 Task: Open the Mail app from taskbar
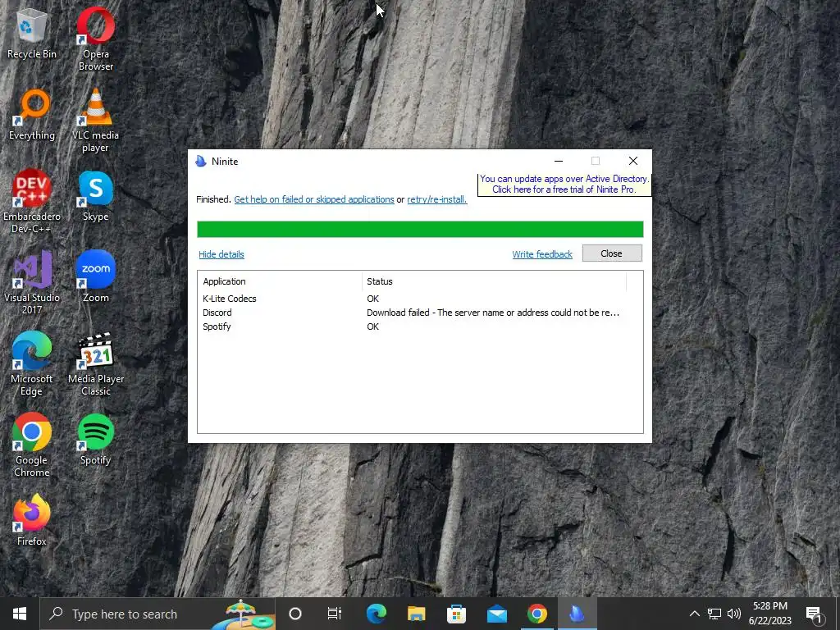[x=496, y=614]
